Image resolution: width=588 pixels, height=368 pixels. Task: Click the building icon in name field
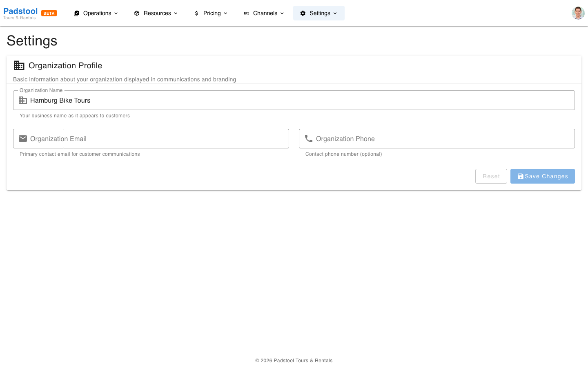23,100
